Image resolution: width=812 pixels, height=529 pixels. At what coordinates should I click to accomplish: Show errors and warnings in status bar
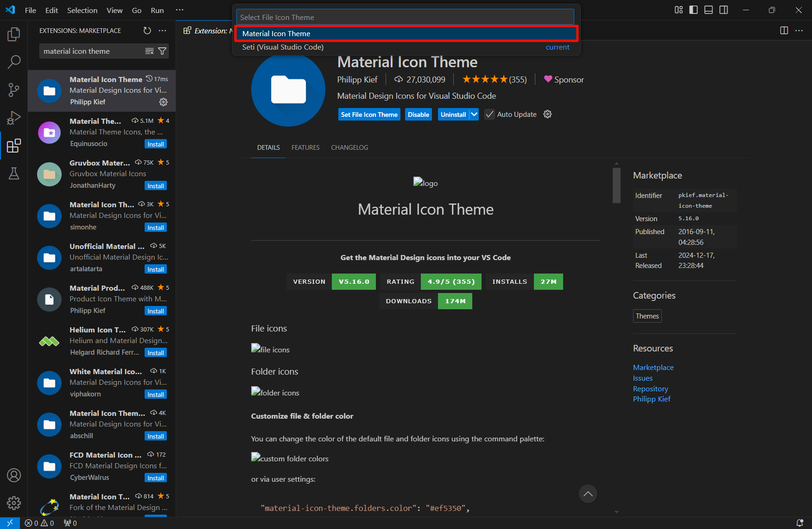click(39, 523)
